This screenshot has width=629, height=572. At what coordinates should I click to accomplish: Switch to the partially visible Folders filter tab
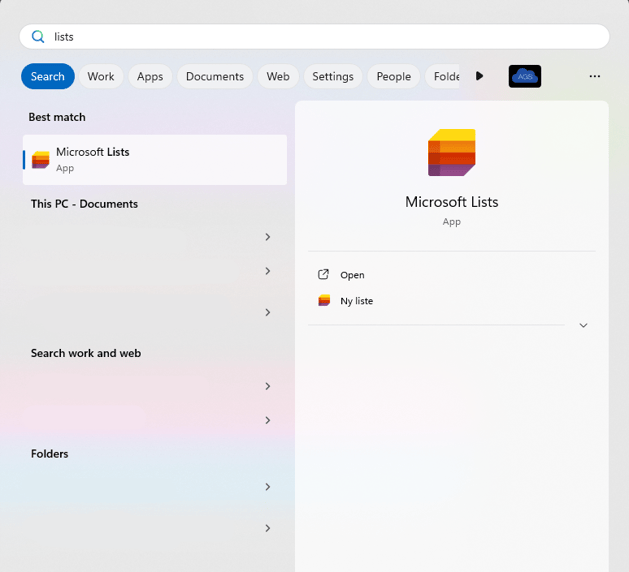[443, 76]
